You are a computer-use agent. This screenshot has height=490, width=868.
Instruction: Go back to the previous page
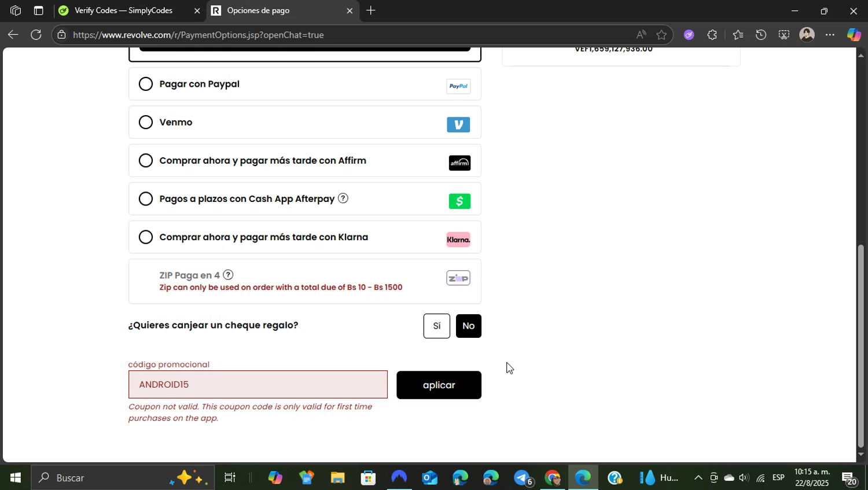click(13, 35)
